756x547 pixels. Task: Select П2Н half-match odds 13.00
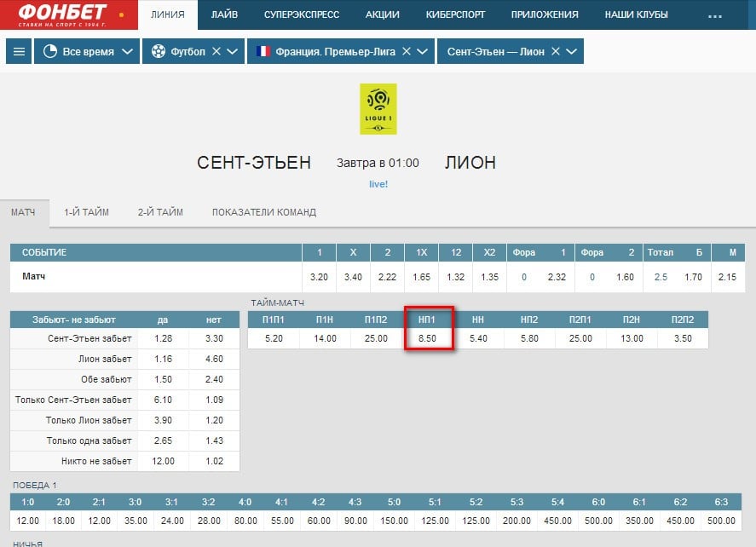(x=632, y=338)
